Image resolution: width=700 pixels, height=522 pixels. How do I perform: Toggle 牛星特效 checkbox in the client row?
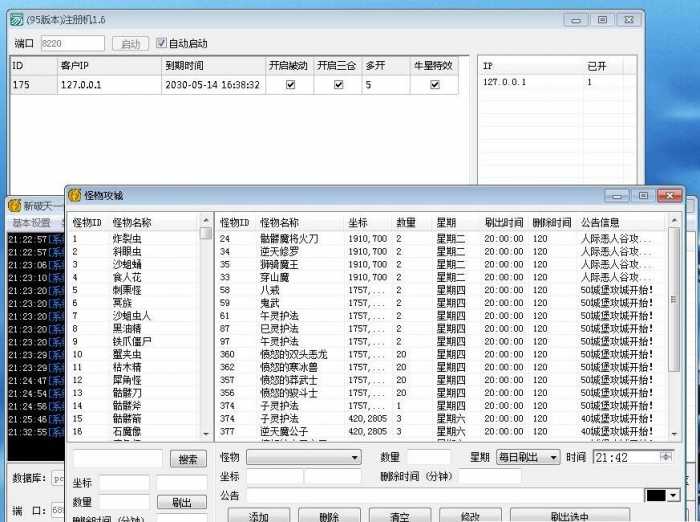pos(434,85)
